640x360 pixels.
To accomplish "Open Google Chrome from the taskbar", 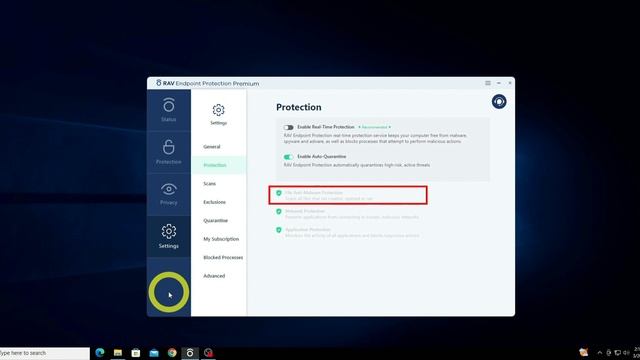I will 172,353.
